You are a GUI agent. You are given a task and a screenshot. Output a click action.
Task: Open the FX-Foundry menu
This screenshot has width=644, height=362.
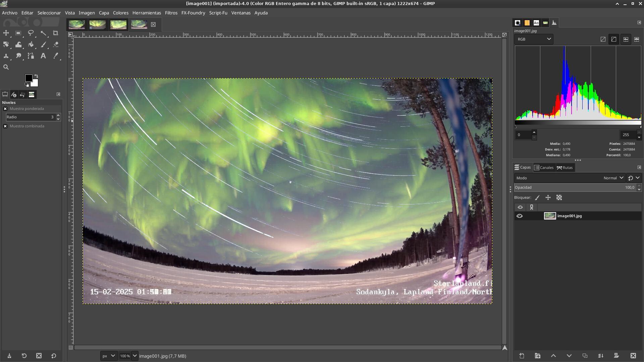193,13
